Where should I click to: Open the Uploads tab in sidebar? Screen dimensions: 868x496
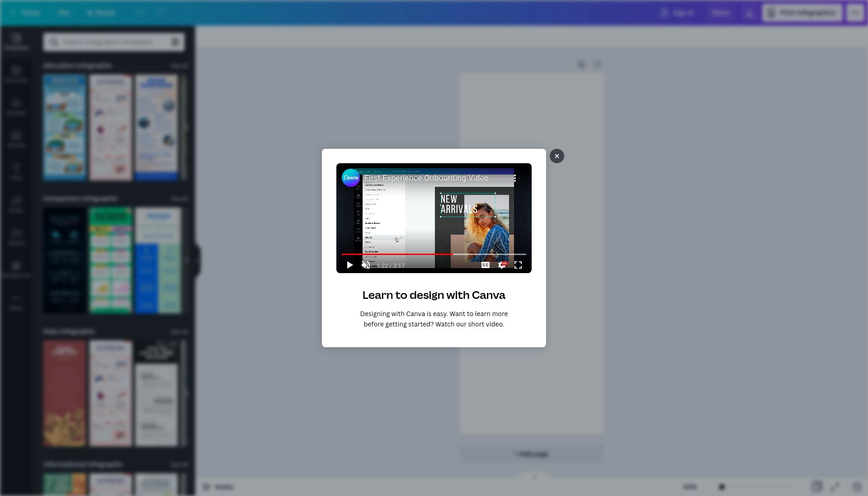click(x=16, y=107)
